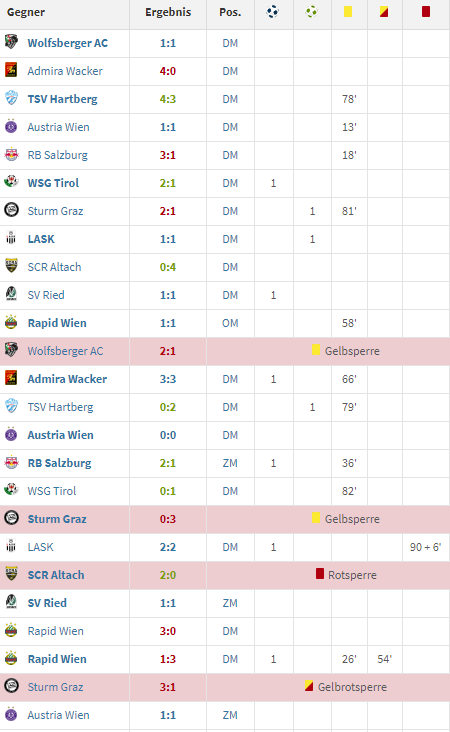Click the Wolfsberger AC crest in first row
Viewport: 450px width, 732px height.
(x=11, y=42)
